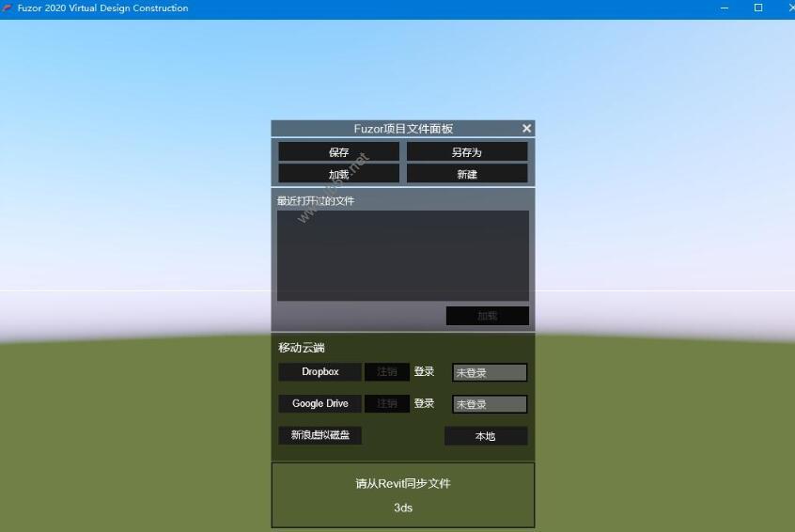Click the 另存为 (Save As) button
795x532 pixels.
click(467, 151)
